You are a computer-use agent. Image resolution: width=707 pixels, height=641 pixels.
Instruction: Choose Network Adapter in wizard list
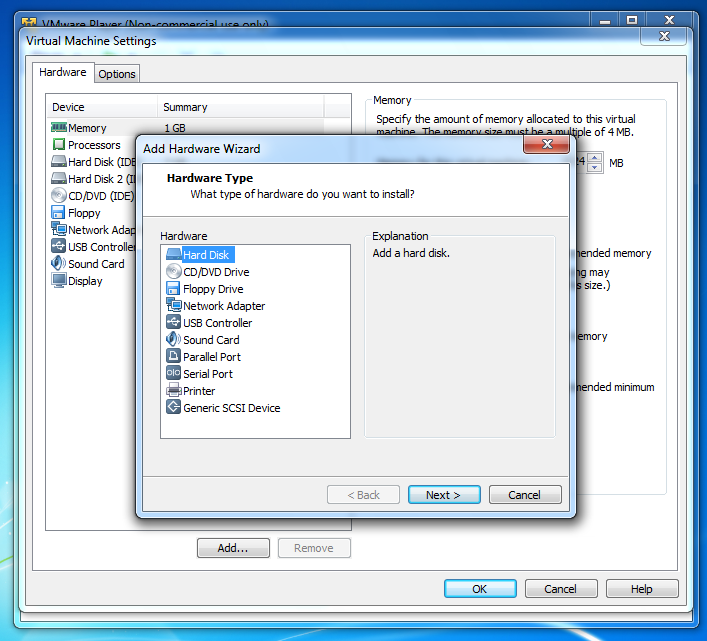pyautogui.click(x=224, y=306)
